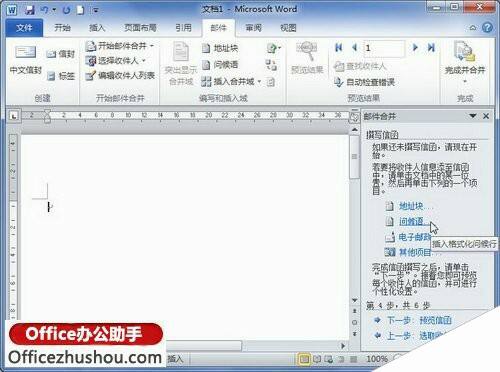Click the 问候语 ribbon button
Screen dimensions: 500x372
click(x=220, y=65)
